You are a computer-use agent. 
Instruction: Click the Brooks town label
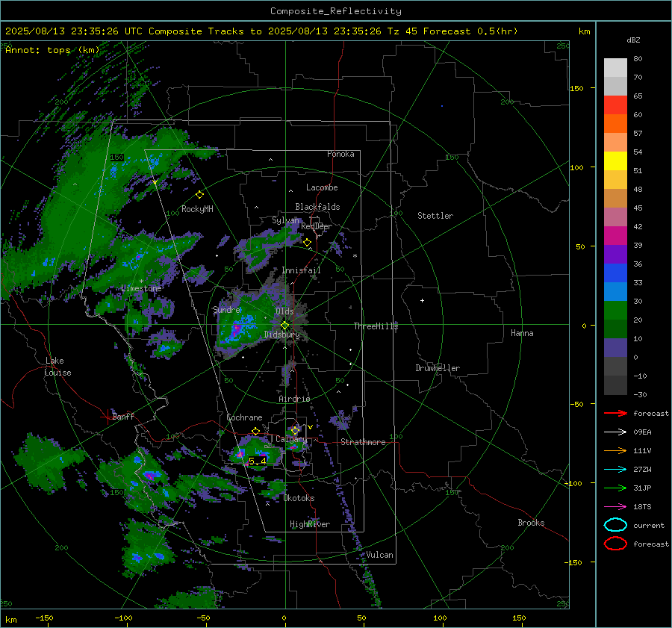pos(531,523)
